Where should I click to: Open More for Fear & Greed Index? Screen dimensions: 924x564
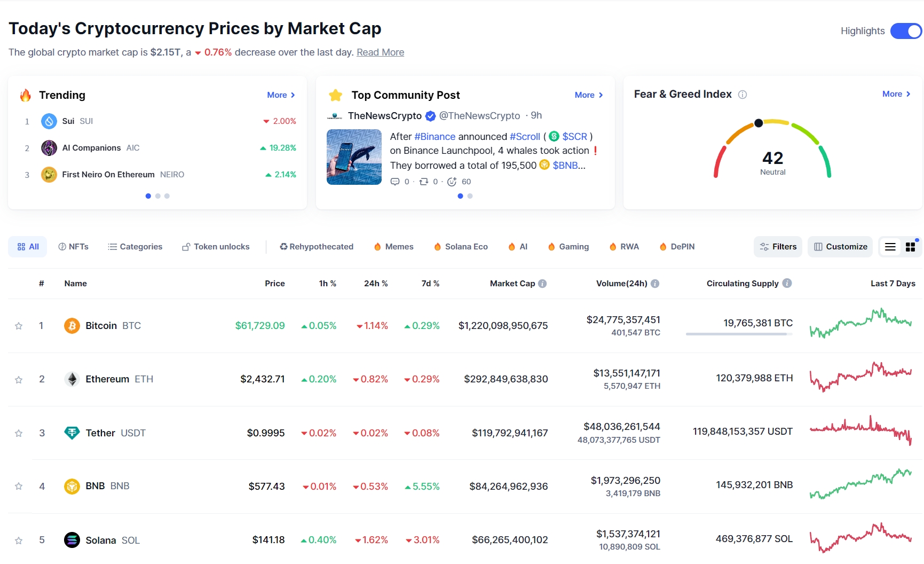point(896,94)
